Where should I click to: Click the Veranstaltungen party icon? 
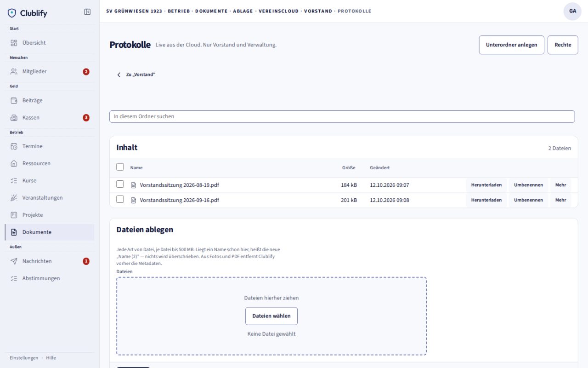14,198
